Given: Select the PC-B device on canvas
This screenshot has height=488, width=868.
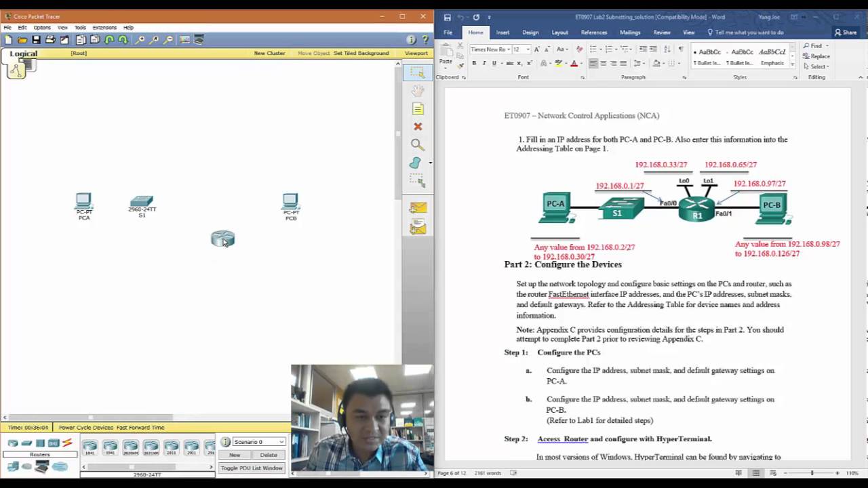Looking at the screenshot, I should point(290,206).
